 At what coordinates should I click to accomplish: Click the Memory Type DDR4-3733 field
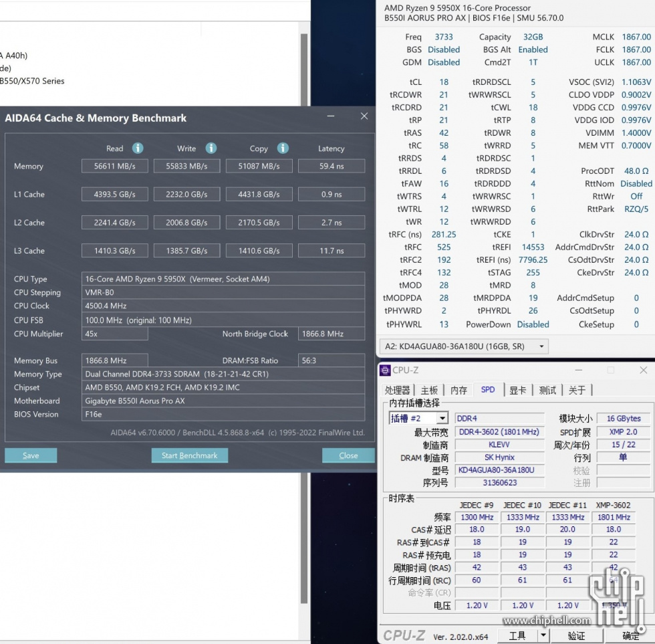point(223,374)
